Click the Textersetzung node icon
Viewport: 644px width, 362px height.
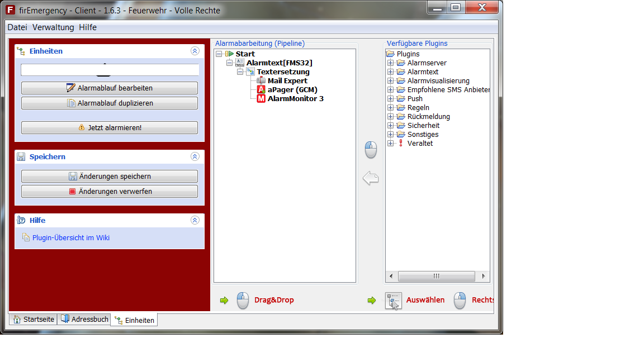(250, 72)
